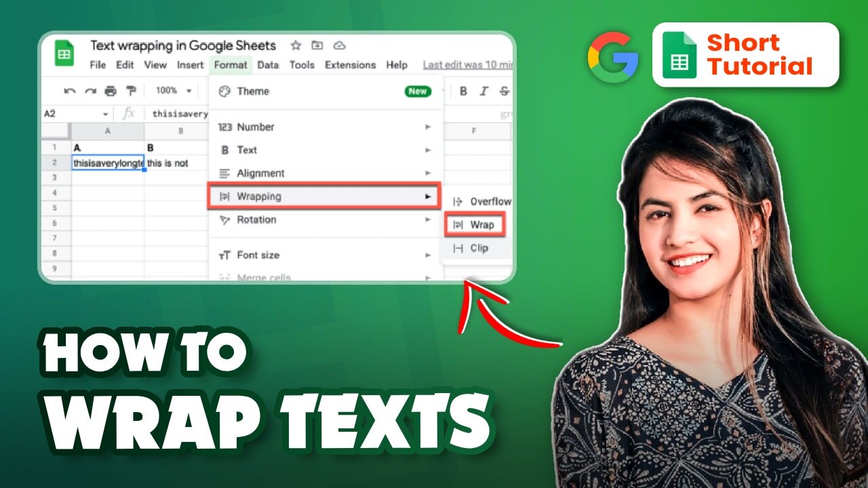Viewport: 868px width, 488px height.
Task: Select cell A2 with long text
Action: tap(108, 163)
